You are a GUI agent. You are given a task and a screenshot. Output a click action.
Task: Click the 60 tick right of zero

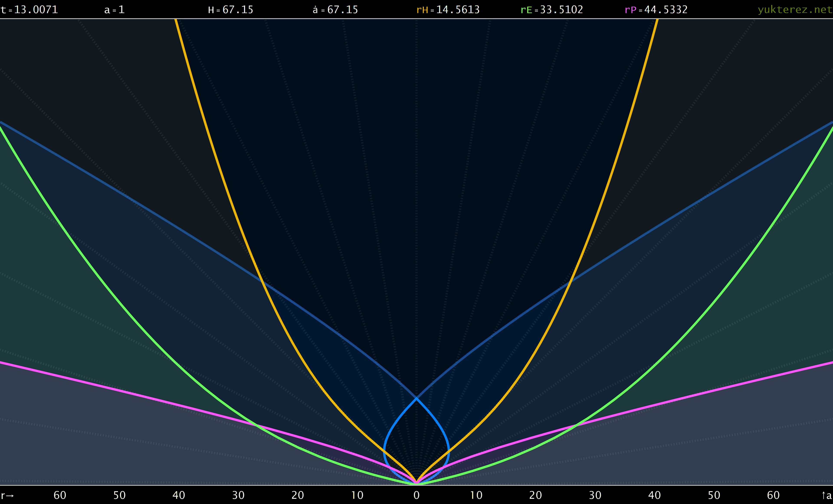tap(773, 496)
